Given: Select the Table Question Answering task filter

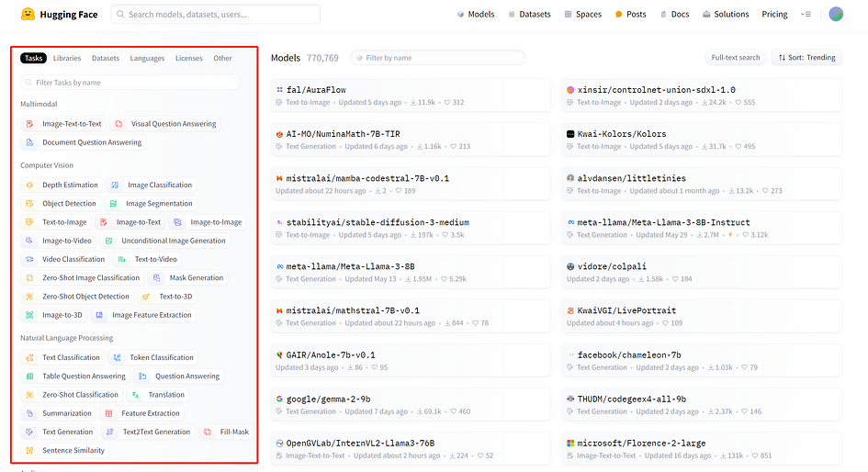Looking at the screenshot, I should 76,376.
